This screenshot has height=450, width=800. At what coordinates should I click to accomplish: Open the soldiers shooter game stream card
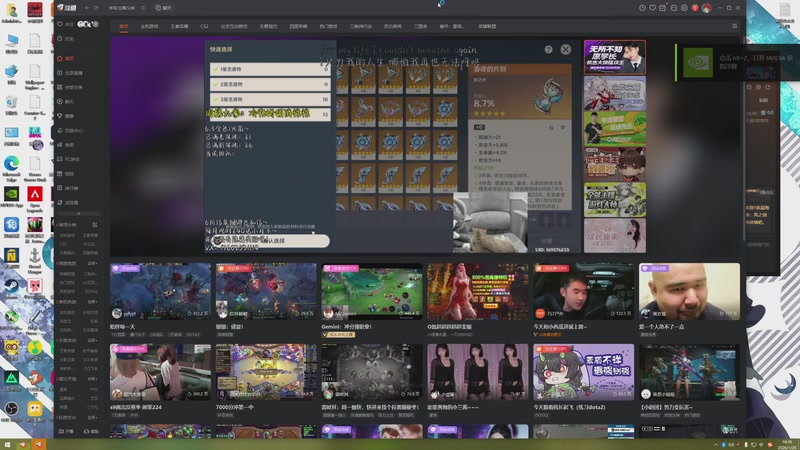(689, 372)
